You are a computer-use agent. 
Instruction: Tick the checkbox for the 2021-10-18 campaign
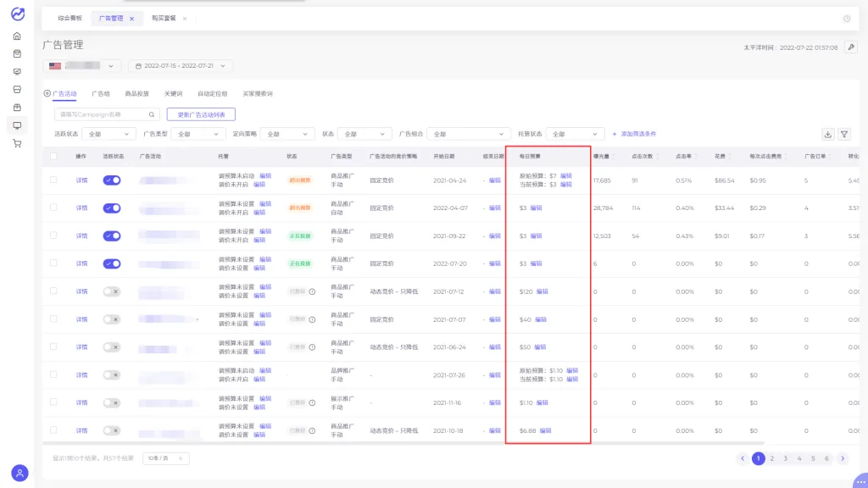[x=53, y=430]
